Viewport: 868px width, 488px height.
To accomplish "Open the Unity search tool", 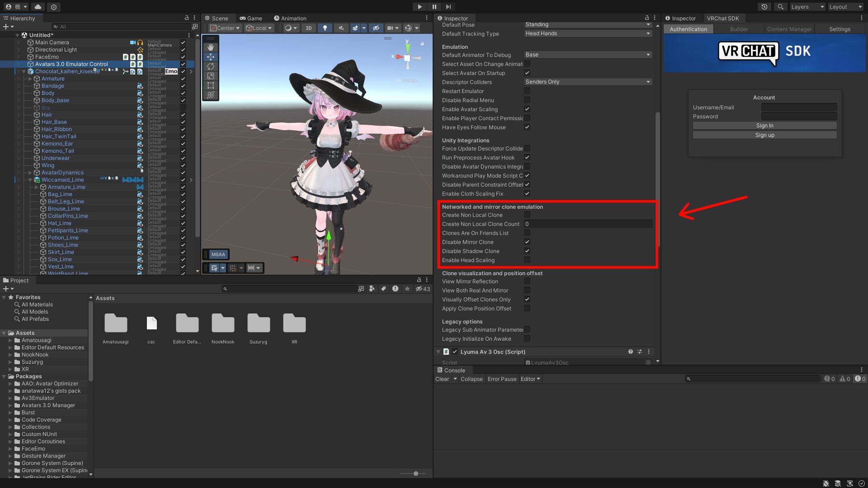I will tap(780, 7).
